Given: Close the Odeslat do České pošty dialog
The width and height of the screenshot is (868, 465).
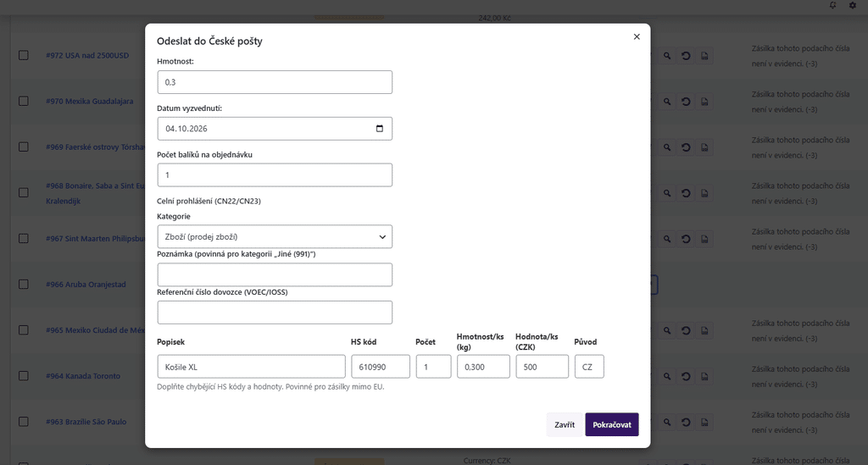Looking at the screenshot, I should 637,36.
